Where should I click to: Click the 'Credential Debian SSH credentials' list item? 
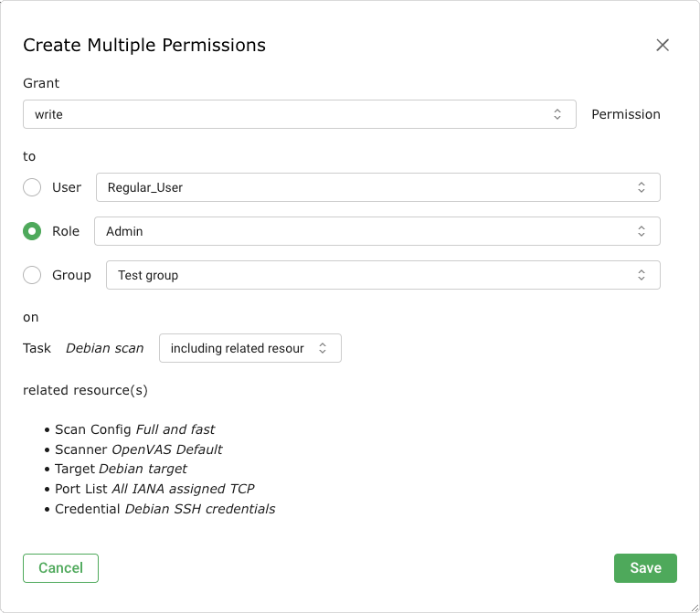164,509
